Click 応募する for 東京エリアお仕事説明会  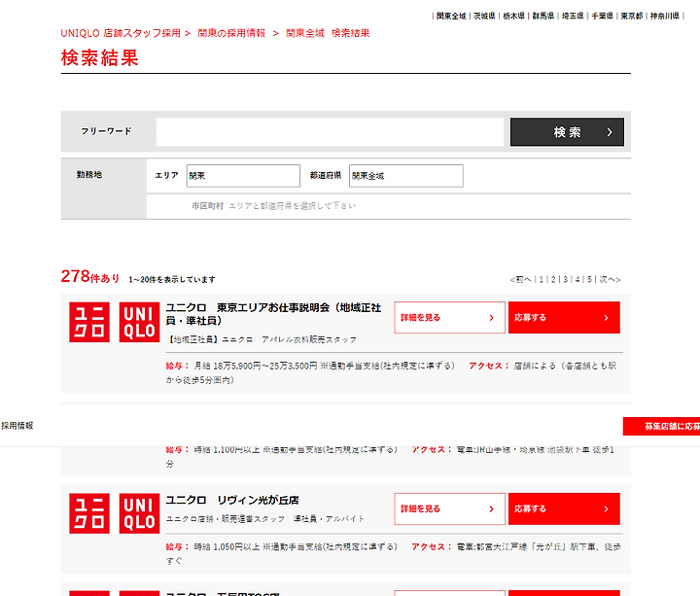564,317
